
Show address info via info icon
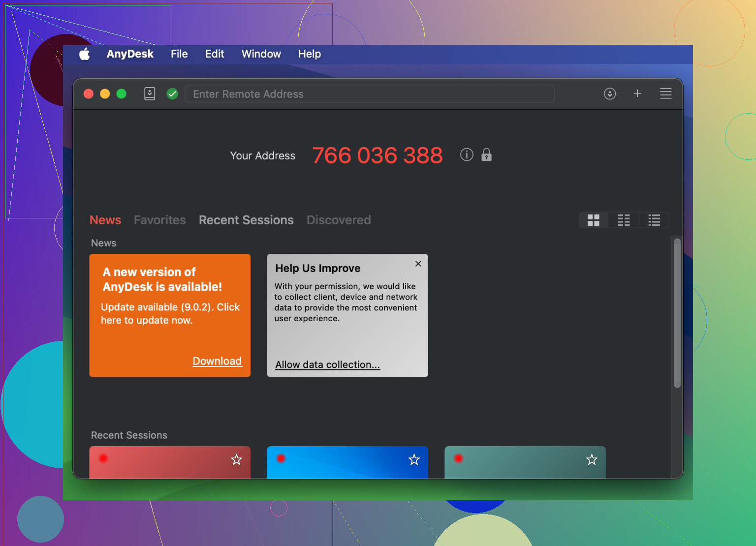point(467,155)
